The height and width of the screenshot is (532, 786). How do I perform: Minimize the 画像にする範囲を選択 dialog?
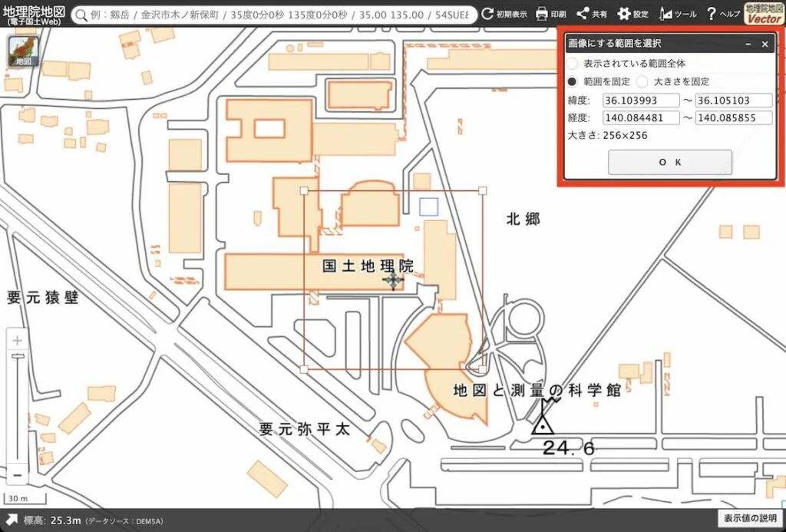(748, 45)
